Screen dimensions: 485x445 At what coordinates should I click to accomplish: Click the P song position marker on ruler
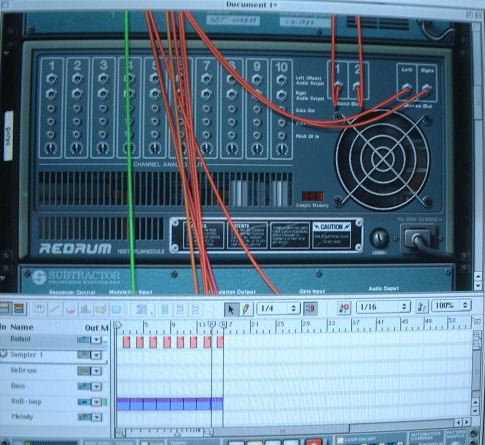[x=212, y=324]
